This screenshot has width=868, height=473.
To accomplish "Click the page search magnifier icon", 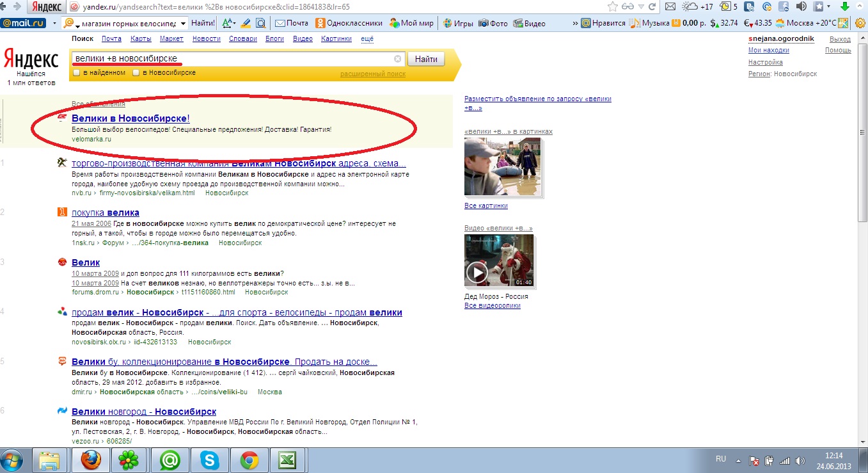I will pos(260,23).
